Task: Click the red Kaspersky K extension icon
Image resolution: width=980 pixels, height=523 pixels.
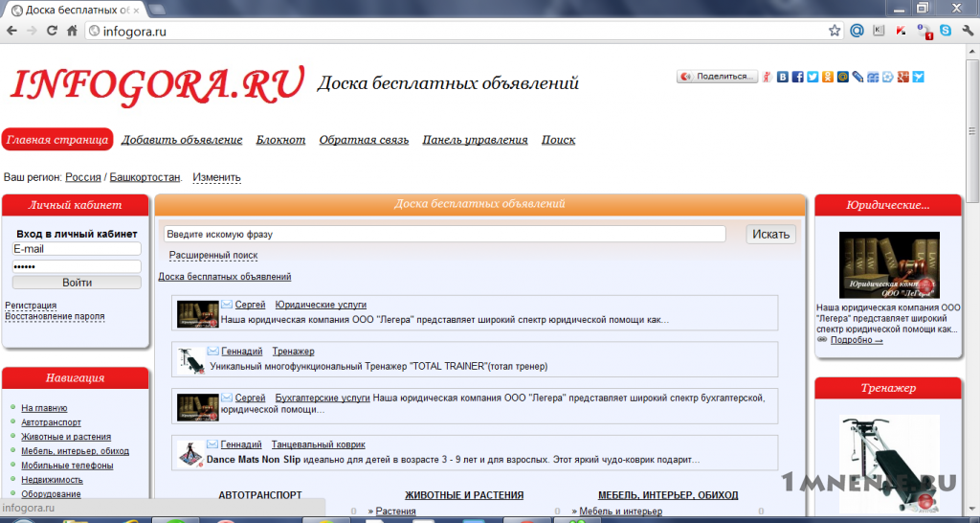Action: pos(901,30)
